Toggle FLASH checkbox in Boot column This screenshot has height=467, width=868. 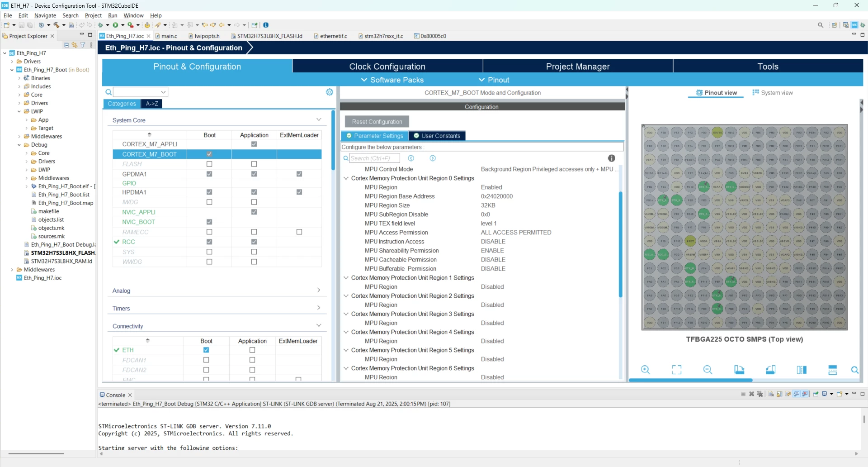pos(209,164)
